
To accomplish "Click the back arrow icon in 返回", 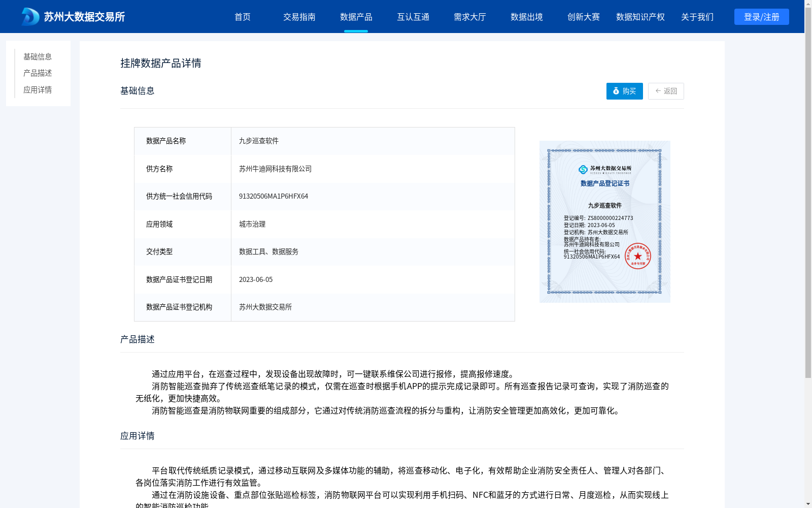I will pos(658,91).
